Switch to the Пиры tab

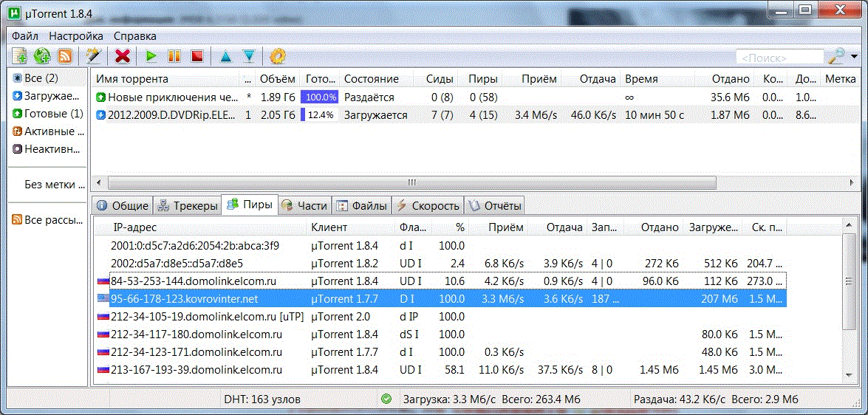point(250,205)
